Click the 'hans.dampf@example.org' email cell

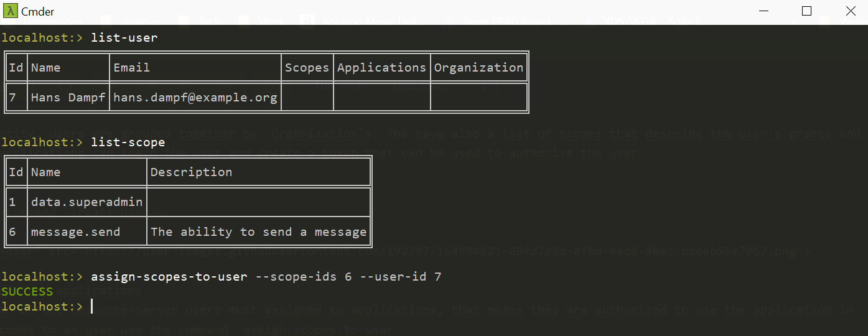point(195,98)
